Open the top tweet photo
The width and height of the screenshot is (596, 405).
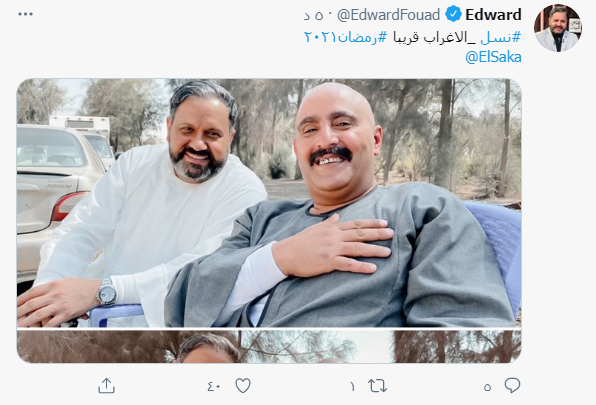click(x=269, y=202)
